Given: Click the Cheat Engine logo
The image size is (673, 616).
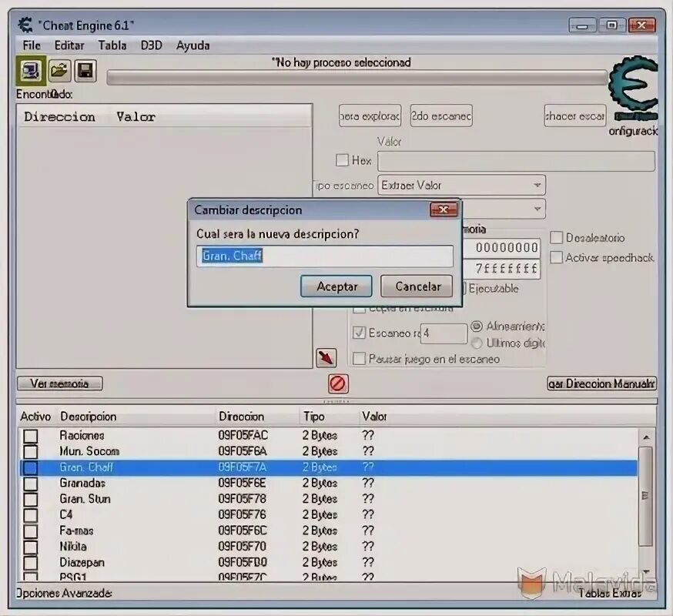Looking at the screenshot, I should coord(634,87).
